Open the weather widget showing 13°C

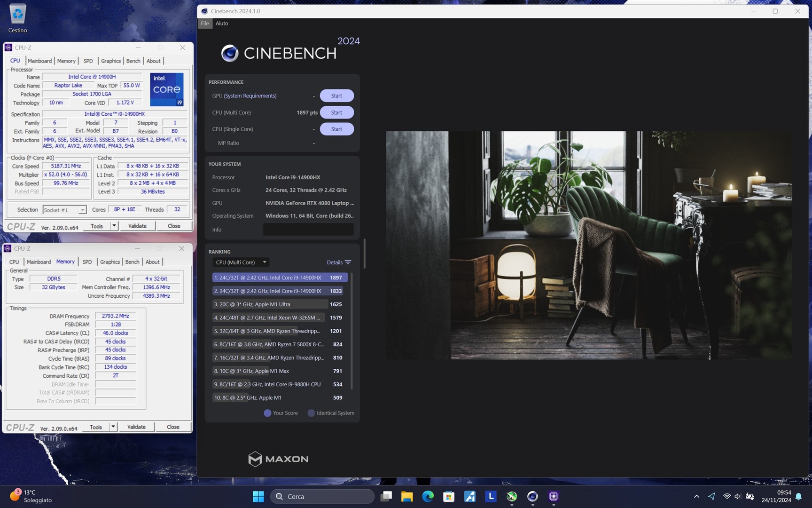(31, 496)
